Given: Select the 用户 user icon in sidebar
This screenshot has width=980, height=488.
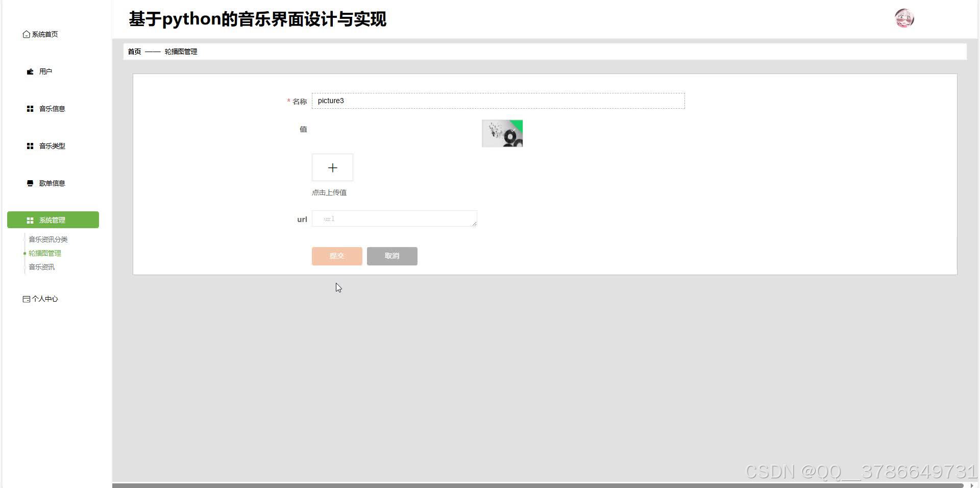Looking at the screenshot, I should click(30, 71).
